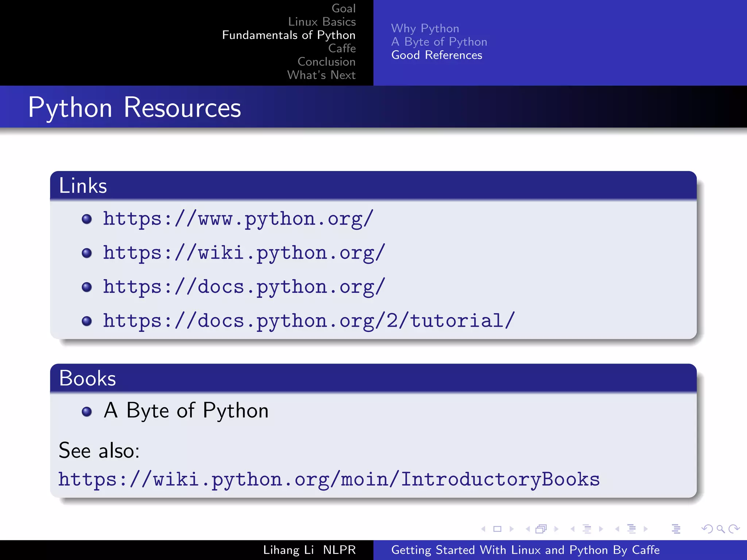This screenshot has width=747, height=560.
Task: Go to previous section arrow
Action: click(617, 529)
